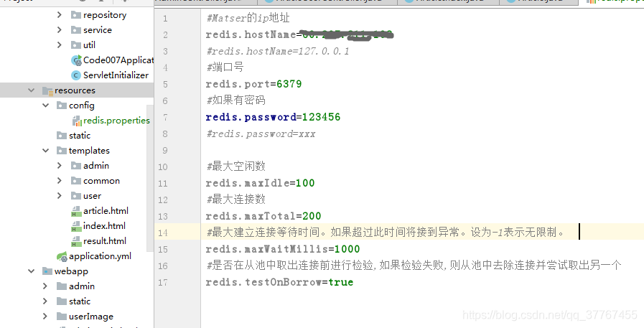Expand the service package
Image resolution: width=644 pixels, height=328 pixels.
60,30
